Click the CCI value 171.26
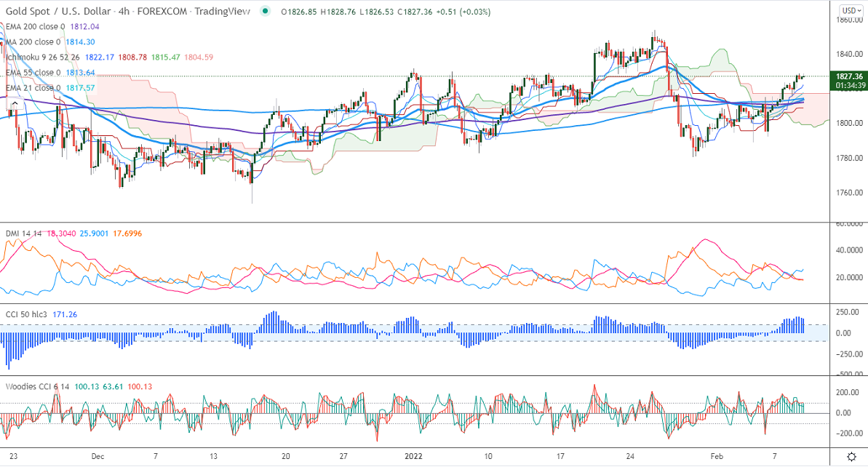Image resolution: width=868 pixels, height=467 pixels. click(65, 314)
